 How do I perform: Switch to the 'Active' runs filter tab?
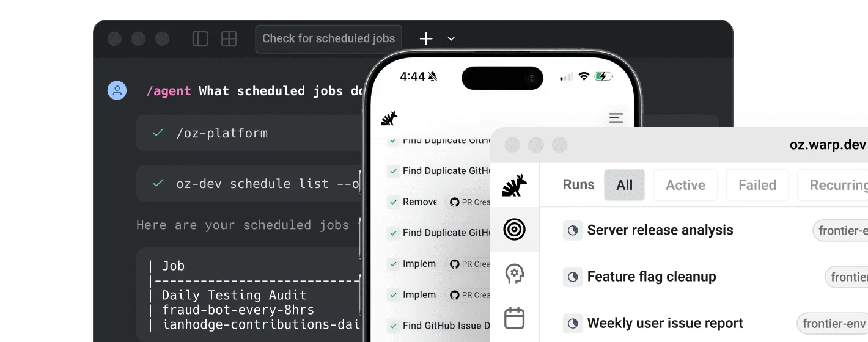(685, 185)
